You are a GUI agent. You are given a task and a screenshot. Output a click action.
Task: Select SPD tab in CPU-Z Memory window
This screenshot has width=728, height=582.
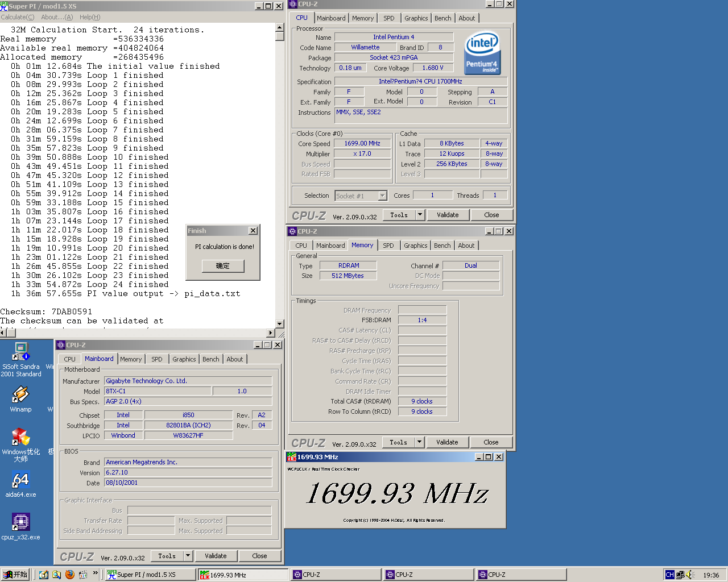pos(388,246)
